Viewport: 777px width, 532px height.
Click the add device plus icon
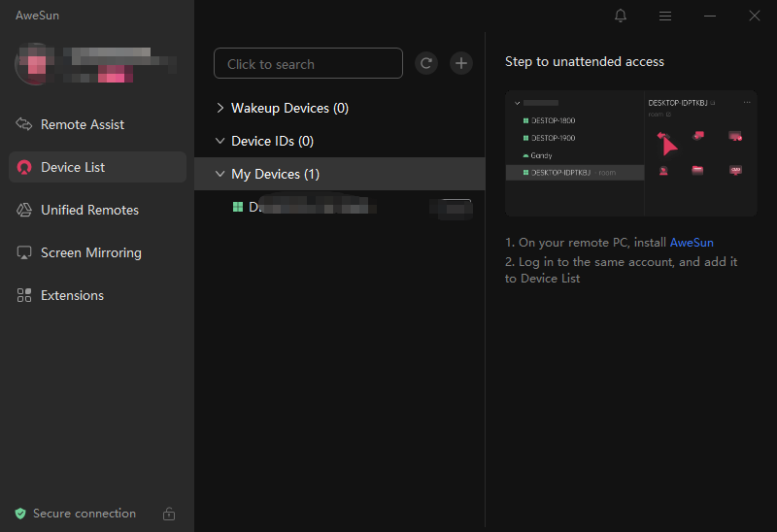(x=461, y=63)
